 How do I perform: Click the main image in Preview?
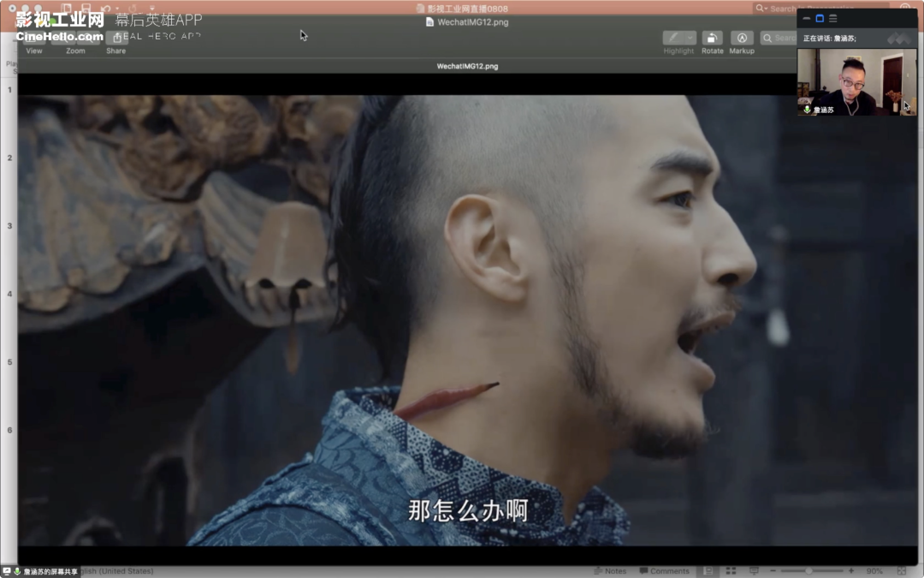point(468,320)
